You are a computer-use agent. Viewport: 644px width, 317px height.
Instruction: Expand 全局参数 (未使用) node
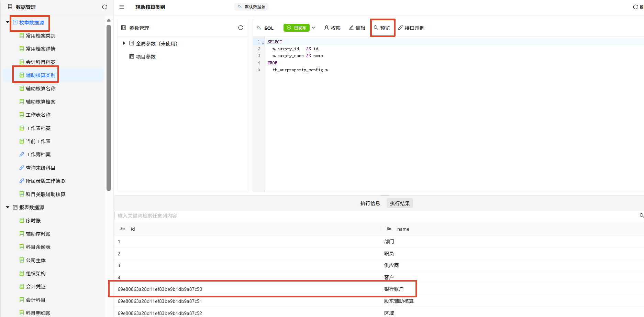click(124, 43)
